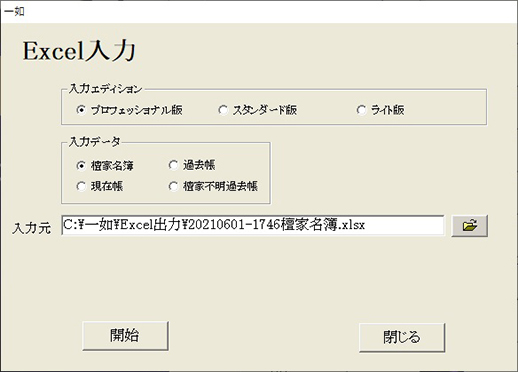Click the 入力元 label
The width and height of the screenshot is (518, 372).
pos(32,228)
